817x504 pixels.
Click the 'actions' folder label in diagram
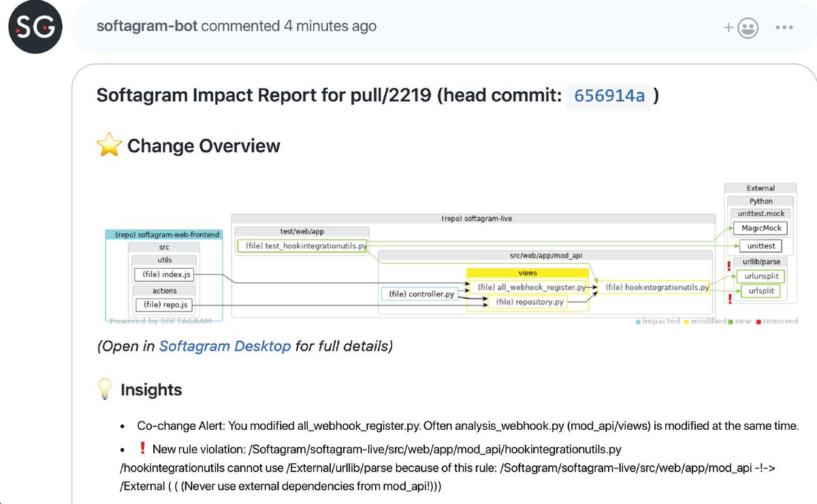(165, 291)
